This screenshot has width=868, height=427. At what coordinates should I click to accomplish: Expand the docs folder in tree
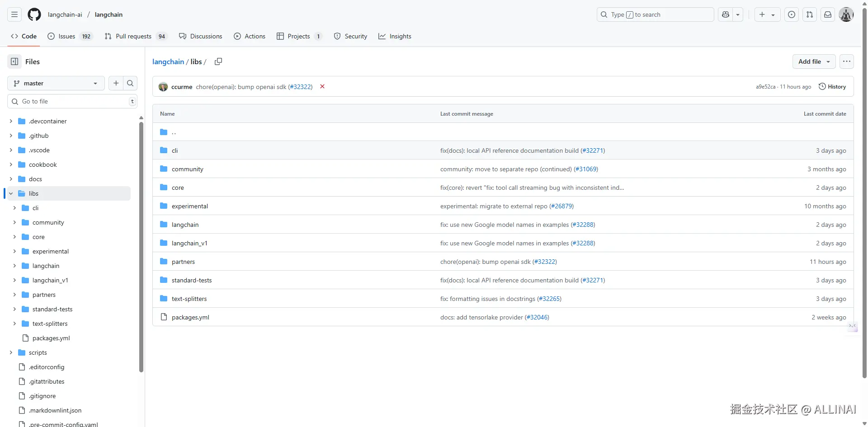click(x=11, y=179)
